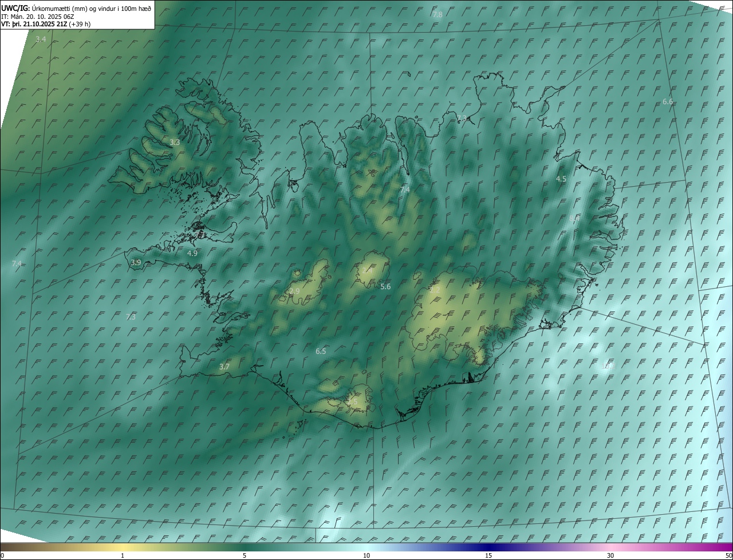Click the 4.5 value label
733x560 pixels.
pos(561,179)
